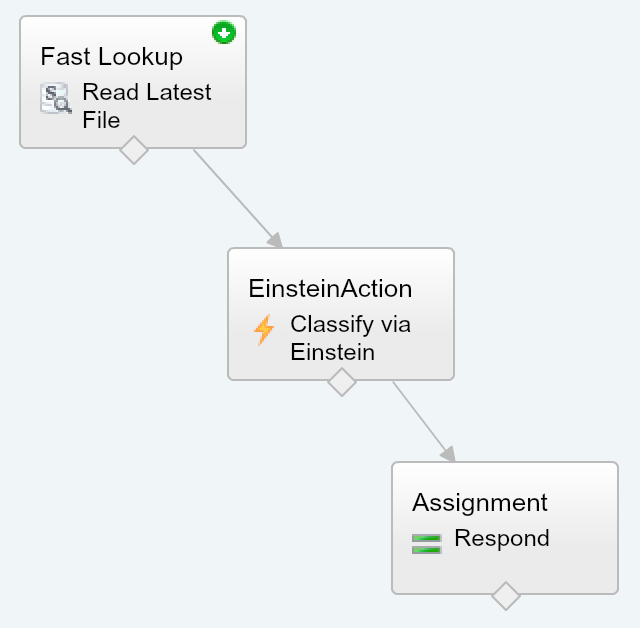Click the Fast Lookup magnifier icon
The image size is (640, 628).
click(x=56, y=99)
